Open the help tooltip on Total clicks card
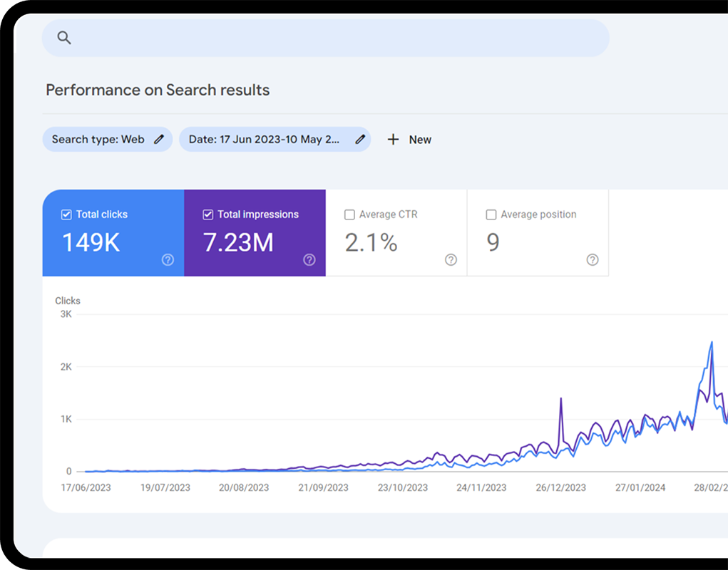Screen dimensions: 728x570 tap(168, 260)
